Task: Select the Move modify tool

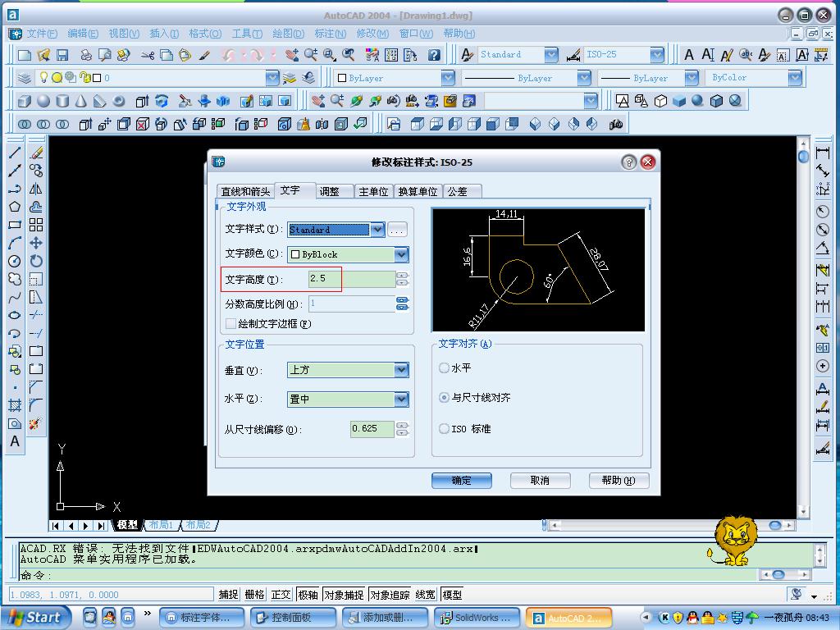Action: tap(36, 243)
